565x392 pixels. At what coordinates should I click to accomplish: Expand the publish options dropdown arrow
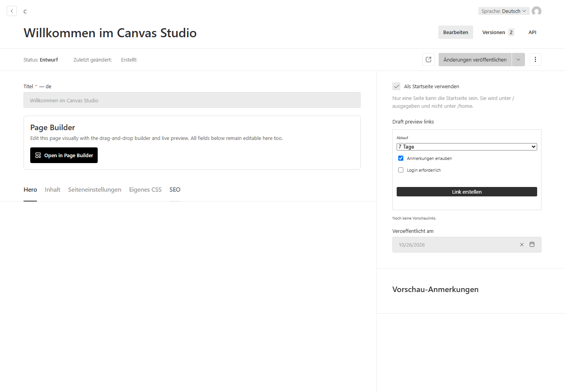point(518,60)
